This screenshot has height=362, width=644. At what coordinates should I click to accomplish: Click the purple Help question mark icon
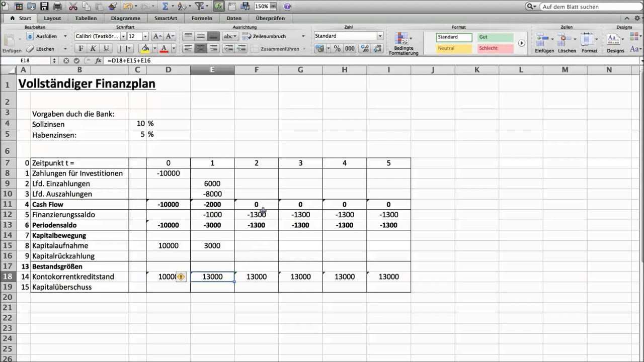click(287, 7)
